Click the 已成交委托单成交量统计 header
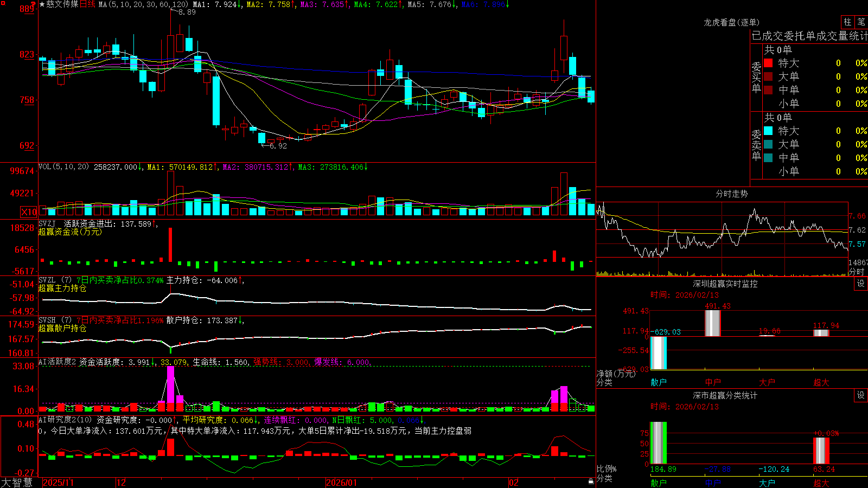The height and width of the screenshot is (488, 868). point(809,36)
